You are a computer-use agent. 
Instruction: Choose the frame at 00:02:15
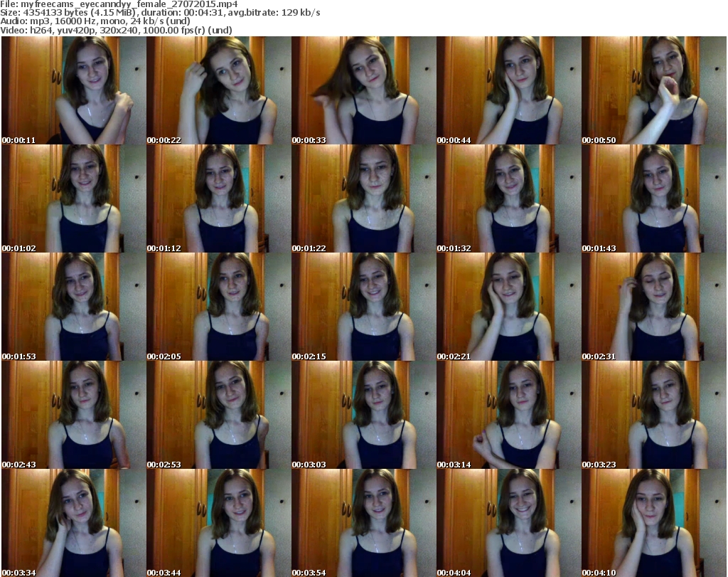(363, 307)
